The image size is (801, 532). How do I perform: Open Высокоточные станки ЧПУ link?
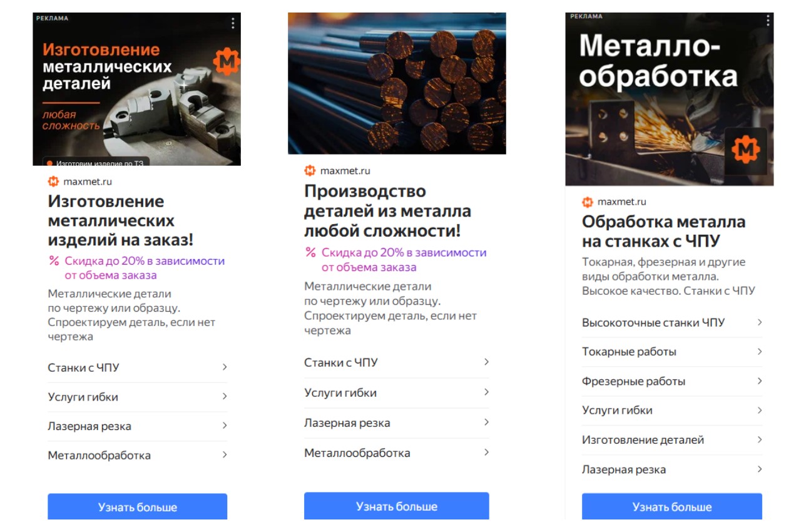(x=653, y=323)
